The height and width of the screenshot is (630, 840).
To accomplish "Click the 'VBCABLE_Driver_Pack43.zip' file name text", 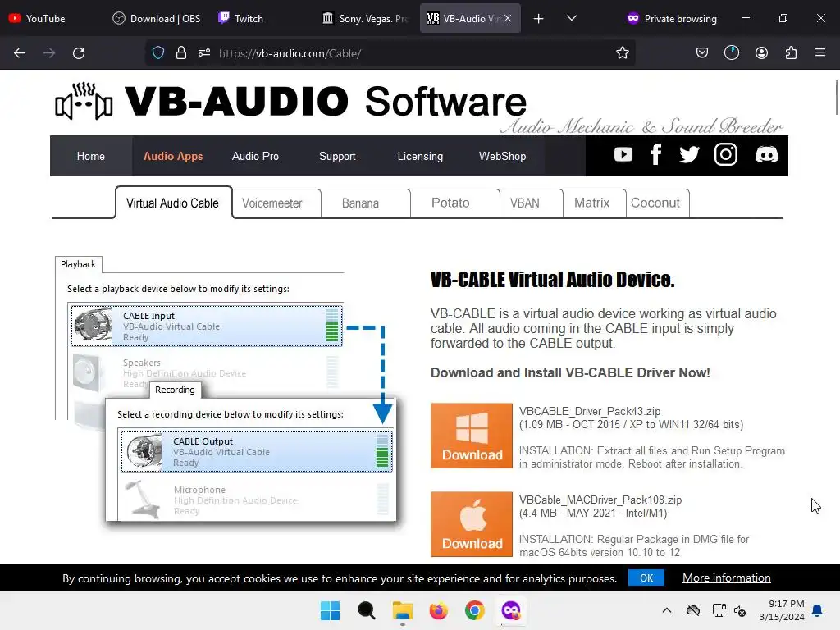I will [589, 412].
